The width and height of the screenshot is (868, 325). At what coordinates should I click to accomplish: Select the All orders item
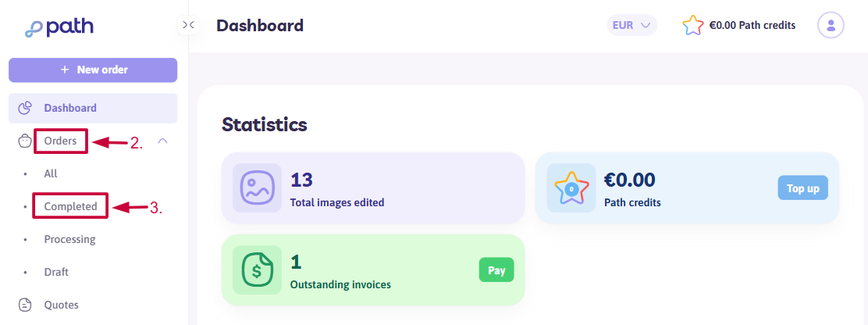click(x=51, y=174)
